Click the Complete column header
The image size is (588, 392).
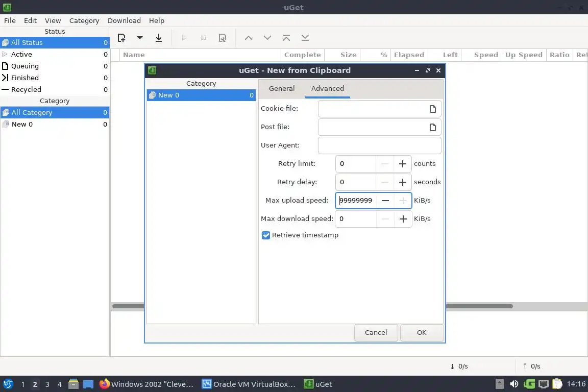pyautogui.click(x=302, y=55)
